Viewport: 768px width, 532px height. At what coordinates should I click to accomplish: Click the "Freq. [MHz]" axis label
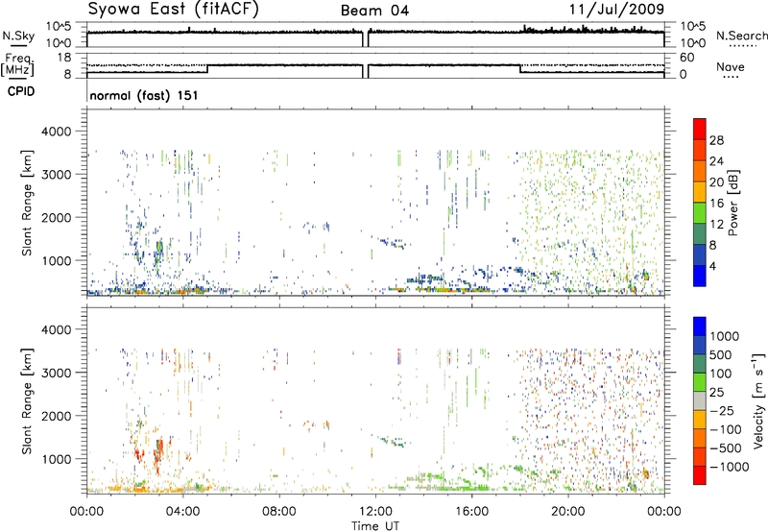18,64
